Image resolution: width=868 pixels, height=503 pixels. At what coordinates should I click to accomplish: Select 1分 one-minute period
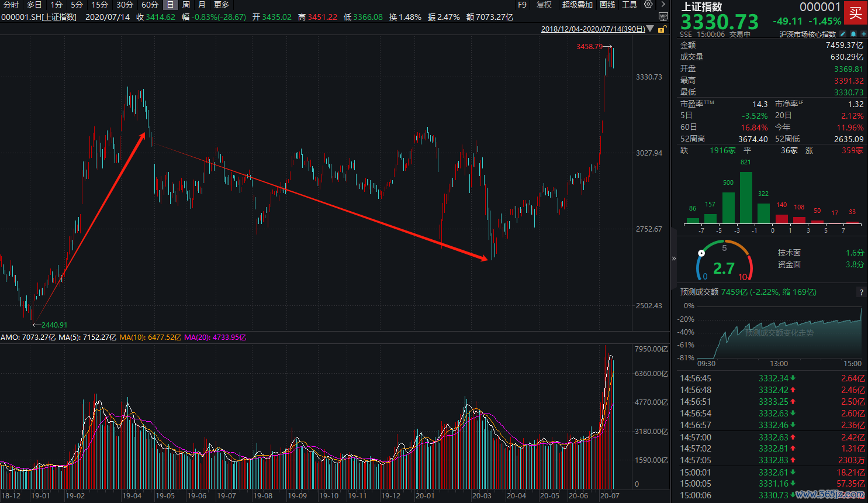[57, 5]
